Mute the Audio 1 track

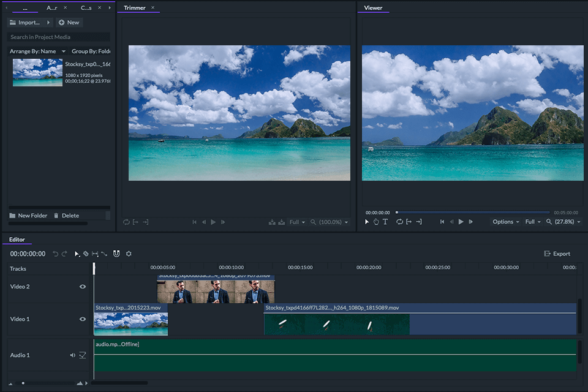point(72,355)
